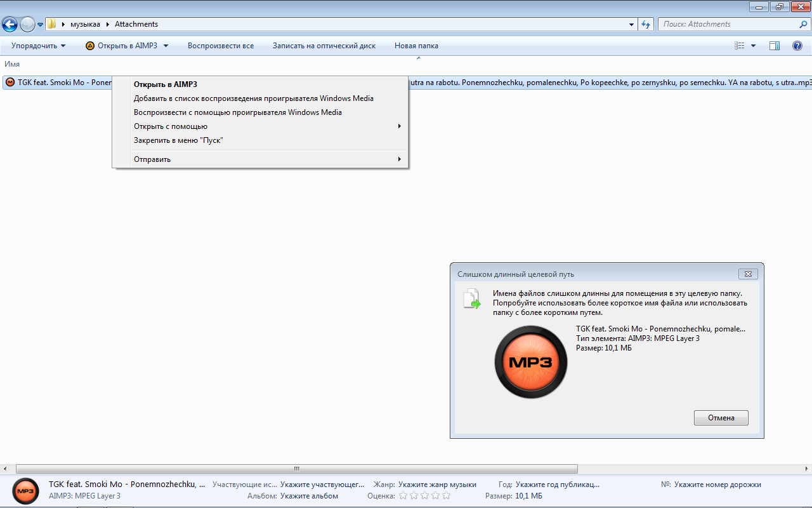Set rating to four stars in Оценка
The height and width of the screenshot is (508, 812).
(x=435, y=496)
